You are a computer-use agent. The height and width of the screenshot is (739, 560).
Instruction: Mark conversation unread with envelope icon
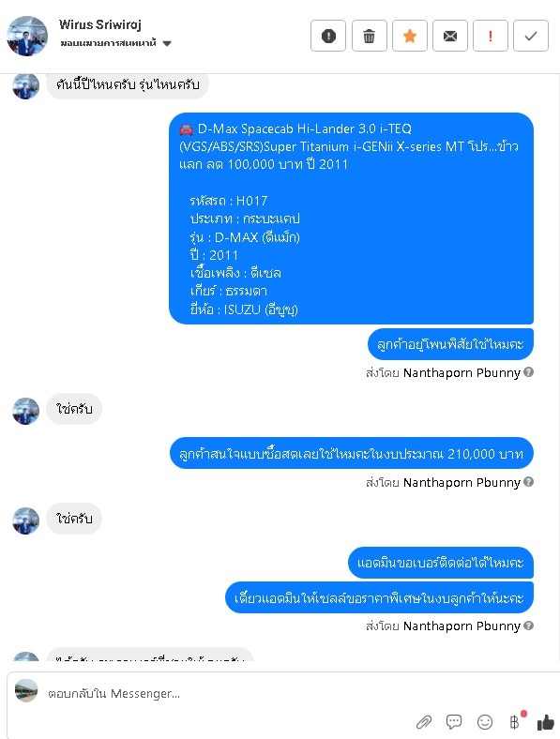[450, 36]
